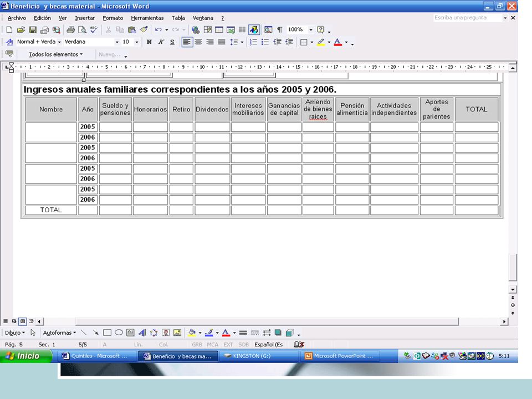Screen dimensions: 532x399
Task: Toggle underline with the S button
Action: coord(172,42)
